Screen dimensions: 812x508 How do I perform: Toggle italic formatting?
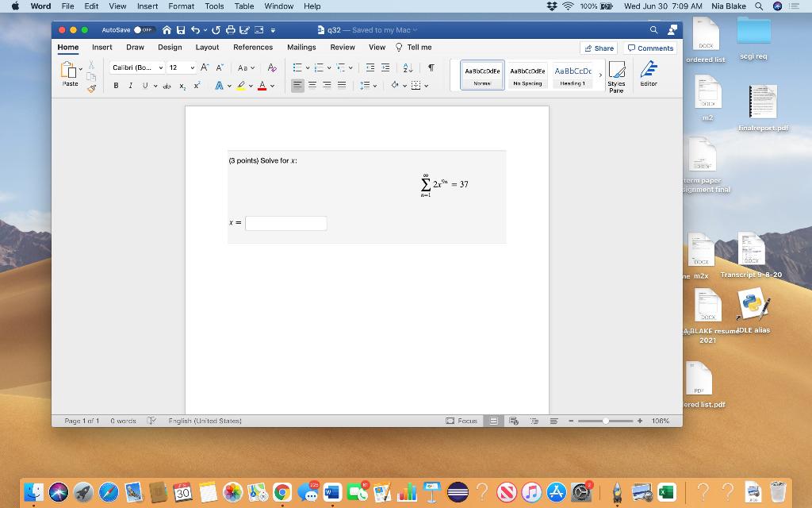(x=130, y=86)
